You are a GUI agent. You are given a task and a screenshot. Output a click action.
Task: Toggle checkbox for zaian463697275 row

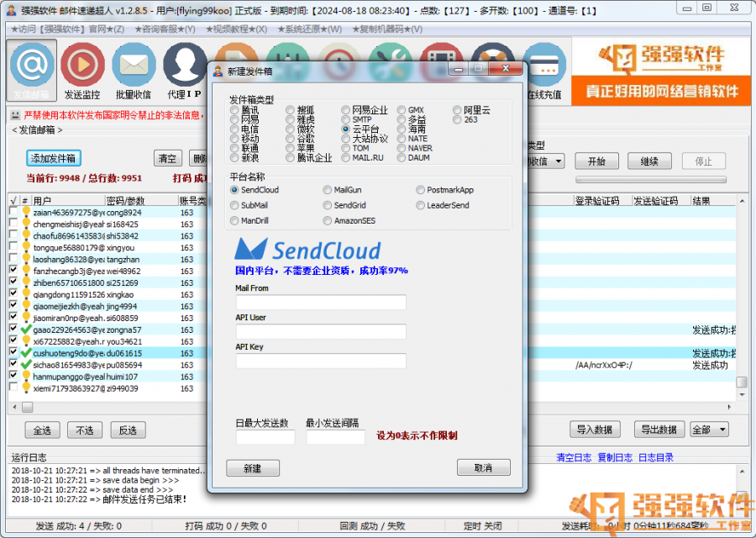click(13, 211)
